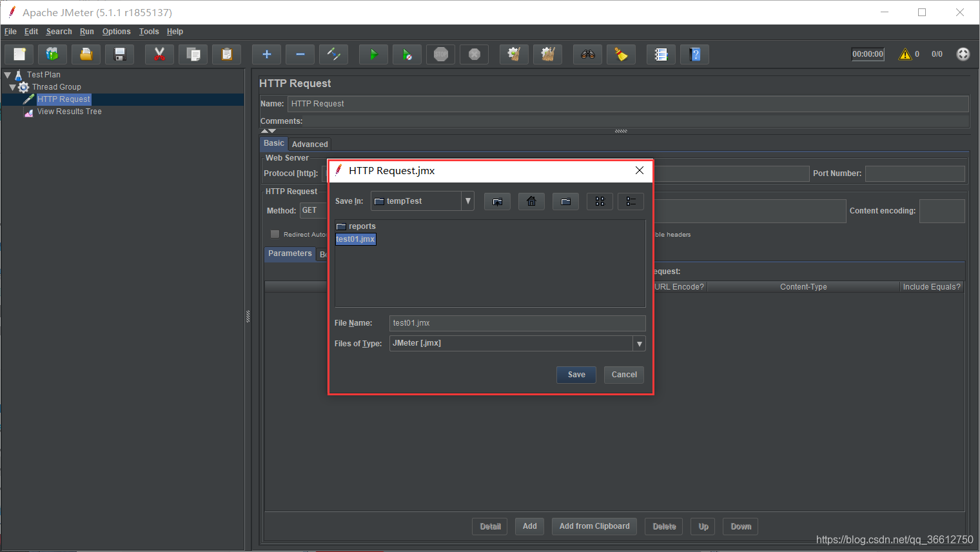Viewport: 980px width, 552px height.
Task: Open the Help menu
Action: tap(175, 32)
